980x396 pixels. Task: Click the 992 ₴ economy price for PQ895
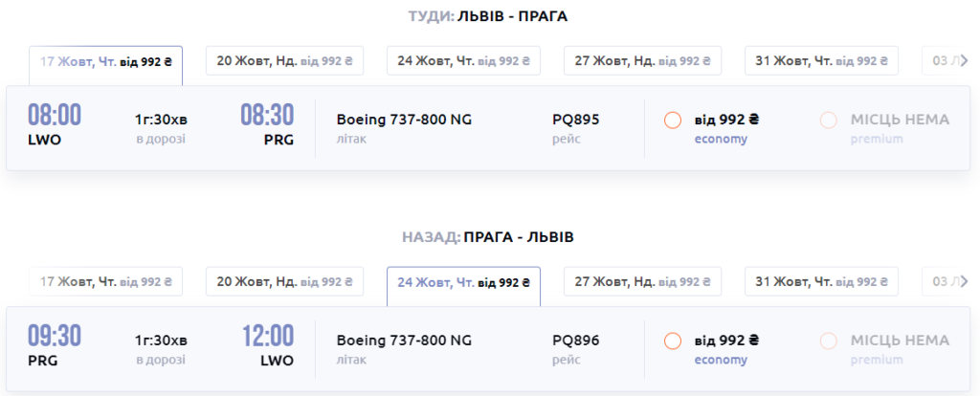point(726,121)
